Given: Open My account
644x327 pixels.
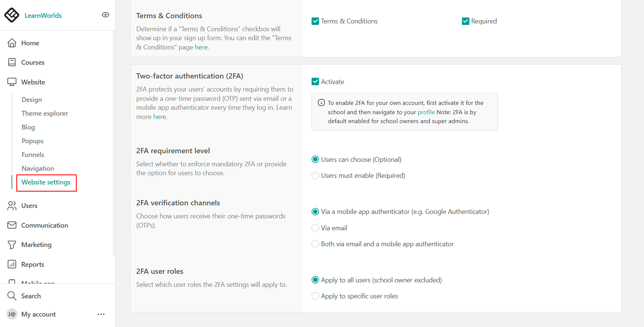Looking at the screenshot, I should pyautogui.click(x=38, y=314).
